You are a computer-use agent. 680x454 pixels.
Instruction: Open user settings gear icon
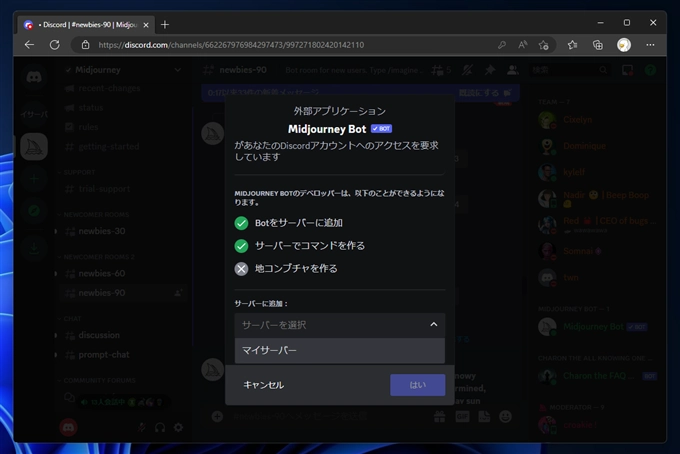tap(178, 428)
